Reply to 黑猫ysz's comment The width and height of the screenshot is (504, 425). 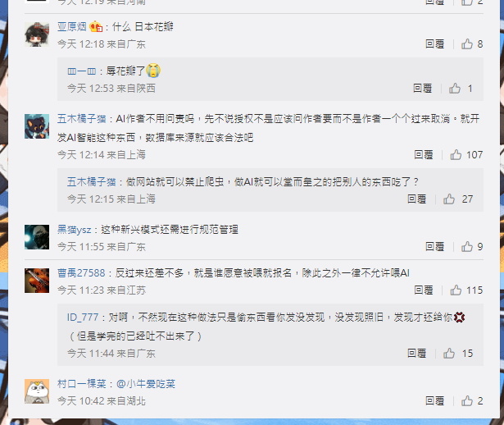point(434,247)
